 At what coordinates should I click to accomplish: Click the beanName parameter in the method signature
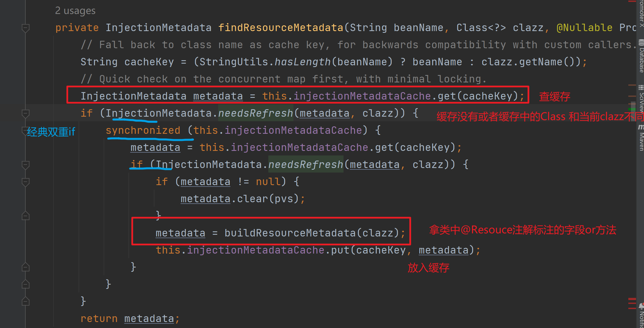[x=418, y=28]
